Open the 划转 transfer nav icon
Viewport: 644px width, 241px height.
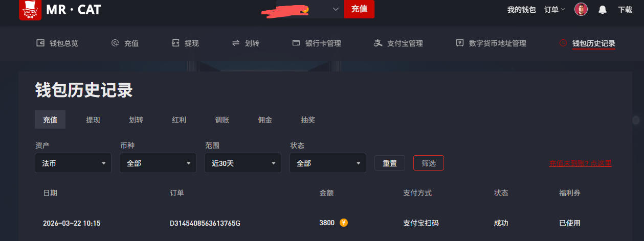coord(236,43)
